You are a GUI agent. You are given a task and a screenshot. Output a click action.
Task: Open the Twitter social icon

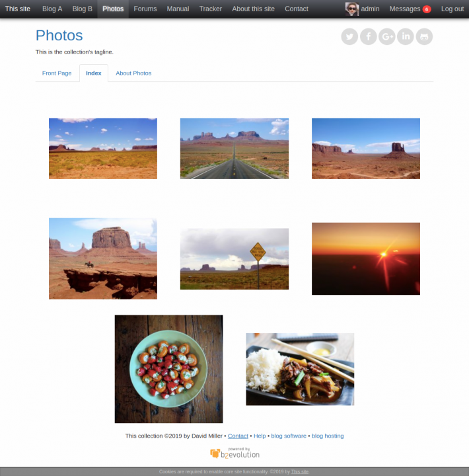349,37
